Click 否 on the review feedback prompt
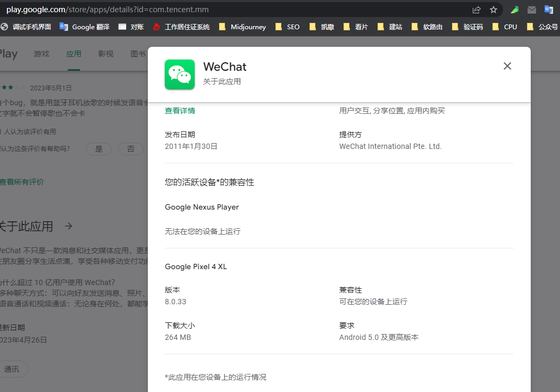560x392 pixels. click(130, 149)
